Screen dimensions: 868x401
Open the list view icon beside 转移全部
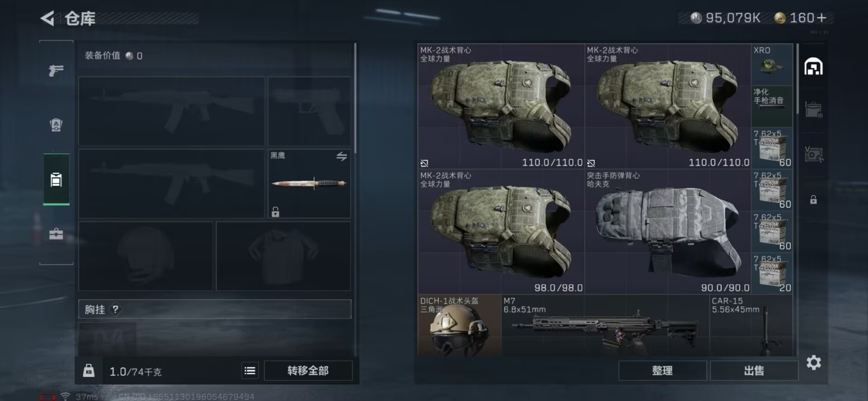point(250,371)
